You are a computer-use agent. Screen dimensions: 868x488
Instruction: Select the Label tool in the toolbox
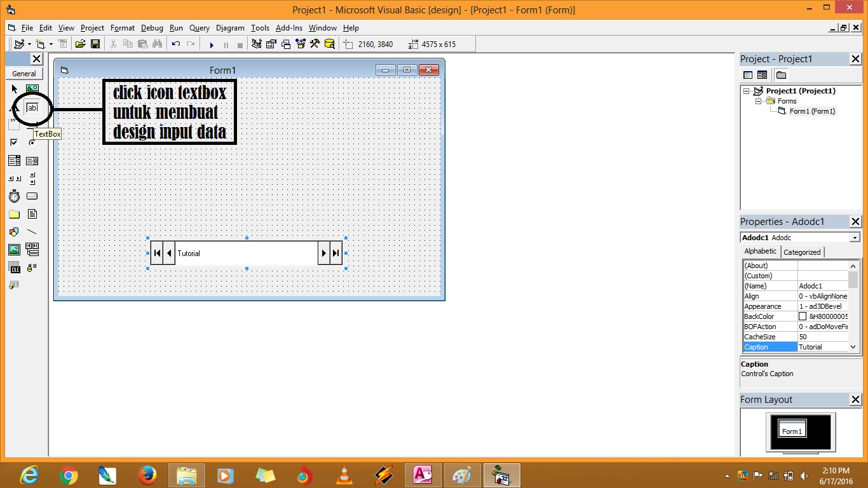point(14,108)
